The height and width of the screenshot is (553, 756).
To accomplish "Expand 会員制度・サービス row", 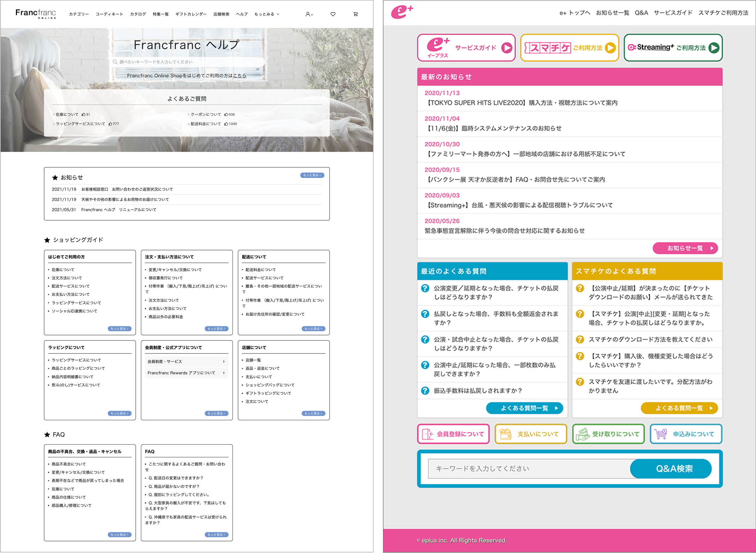I will point(187,362).
